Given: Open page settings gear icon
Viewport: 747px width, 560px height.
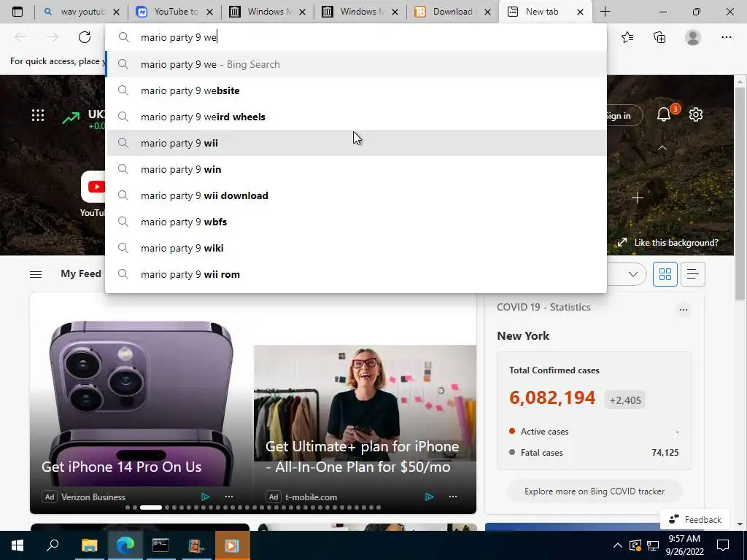Looking at the screenshot, I should [696, 114].
